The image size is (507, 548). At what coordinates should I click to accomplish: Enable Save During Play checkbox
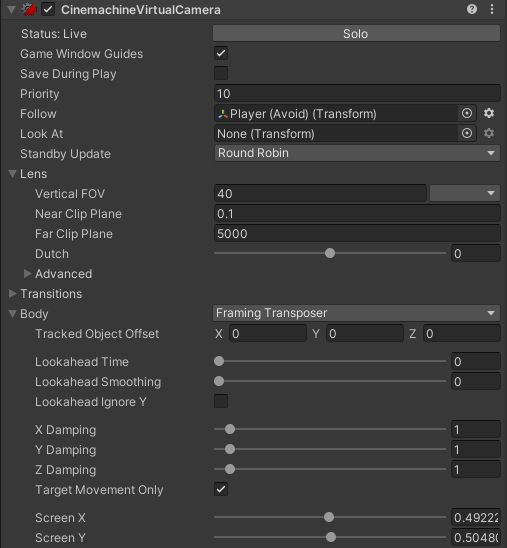[221, 73]
